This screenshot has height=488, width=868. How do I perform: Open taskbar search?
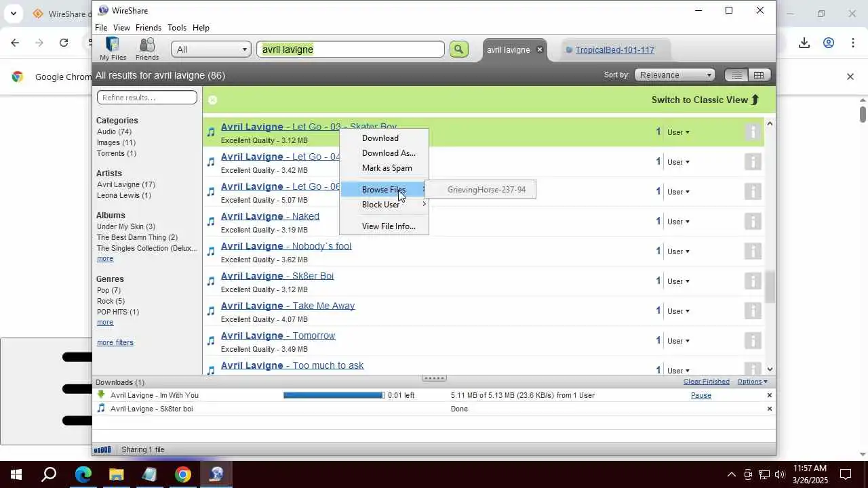tap(49, 474)
